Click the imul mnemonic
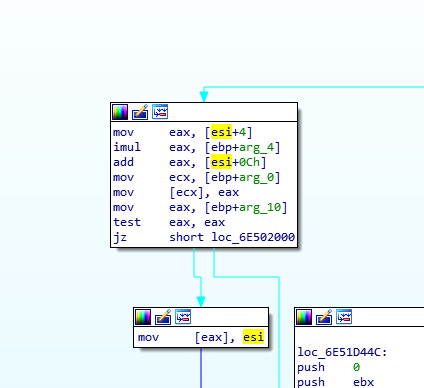This screenshot has height=388, width=424. [127, 147]
